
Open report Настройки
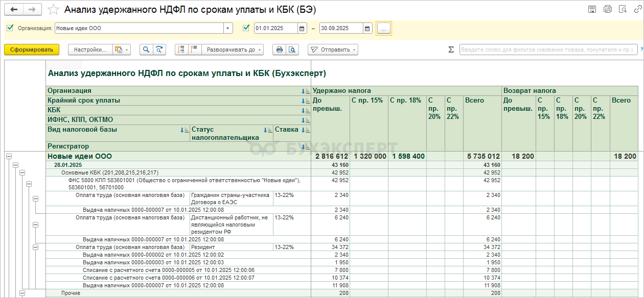pyautogui.click(x=89, y=49)
